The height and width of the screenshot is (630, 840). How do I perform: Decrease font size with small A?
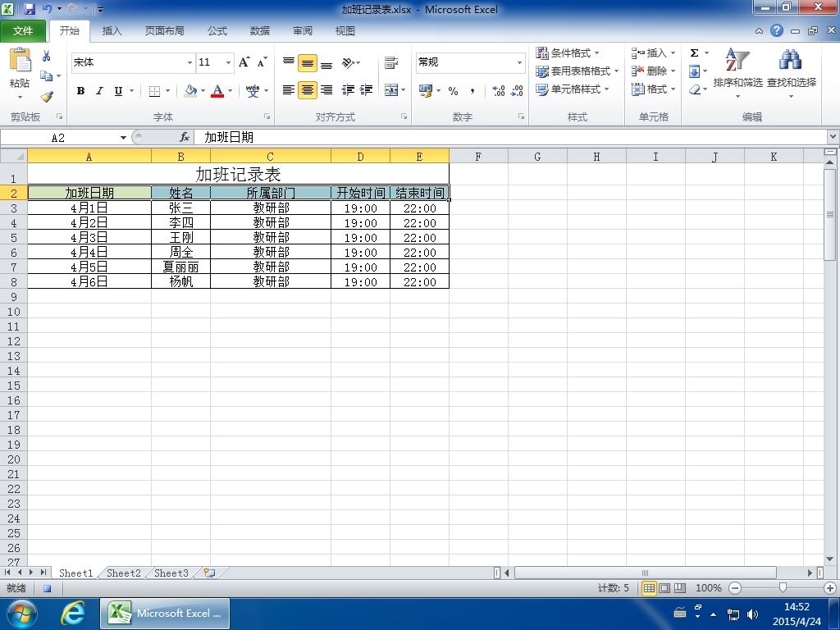coord(262,62)
